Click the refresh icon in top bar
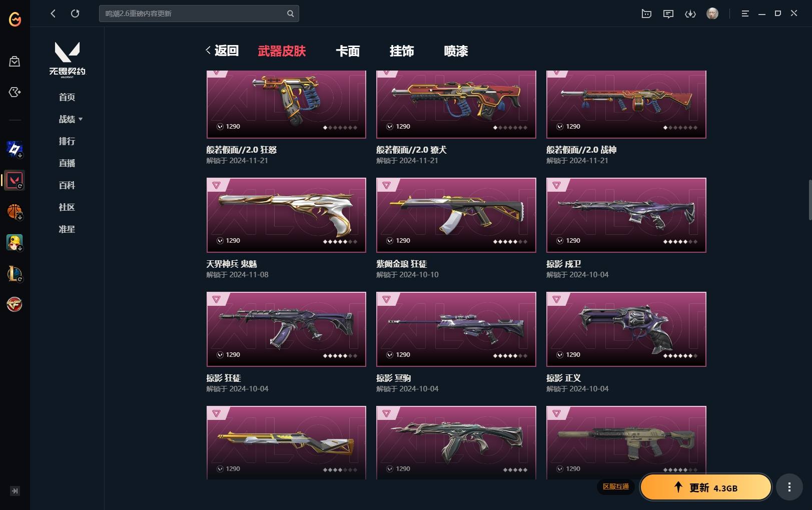Screen dimensions: 812x510 (x=75, y=14)
